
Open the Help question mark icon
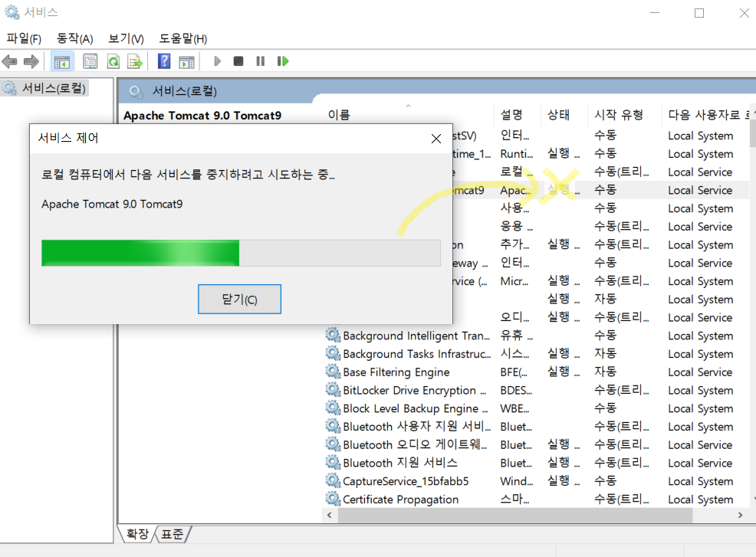click(x=164, y=61)
